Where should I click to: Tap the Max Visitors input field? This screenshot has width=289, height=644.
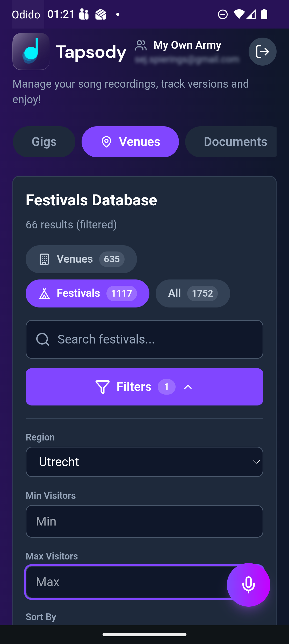coord(124,582)
